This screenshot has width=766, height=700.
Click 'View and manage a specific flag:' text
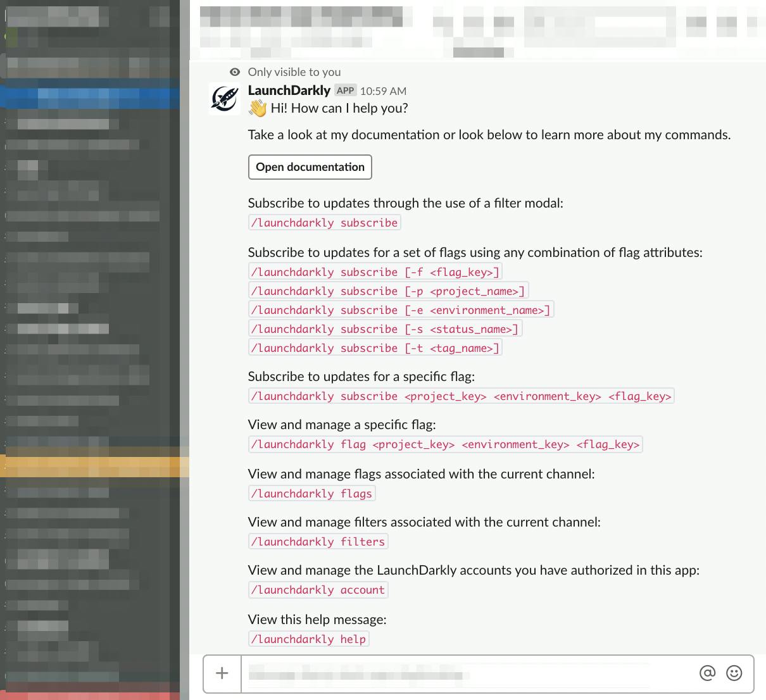[x=342, y=425]
